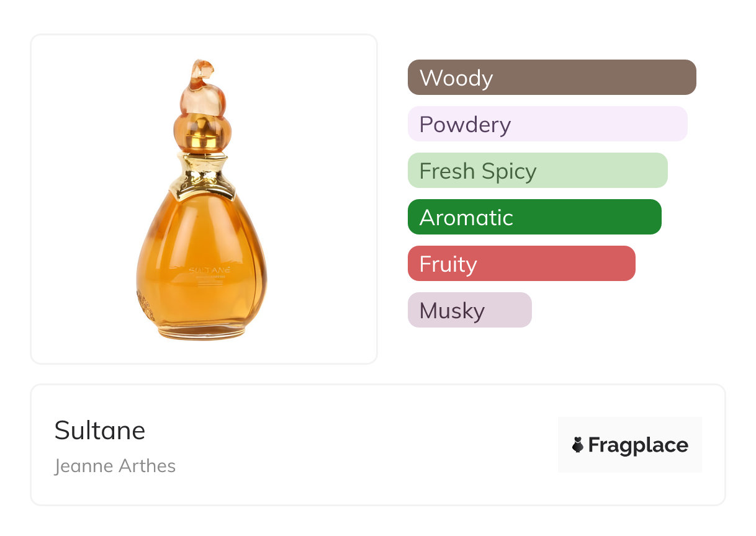Screen dimensions: 756x536
Task: Open the Jeanne Arthes brand link
Action: coord(115,466)
